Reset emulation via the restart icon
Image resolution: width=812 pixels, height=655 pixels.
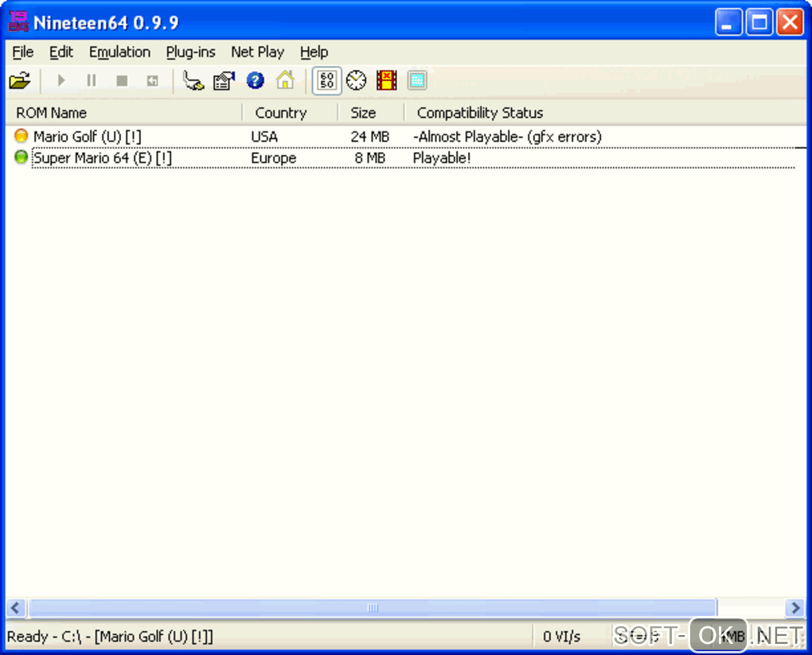point(152,80)
